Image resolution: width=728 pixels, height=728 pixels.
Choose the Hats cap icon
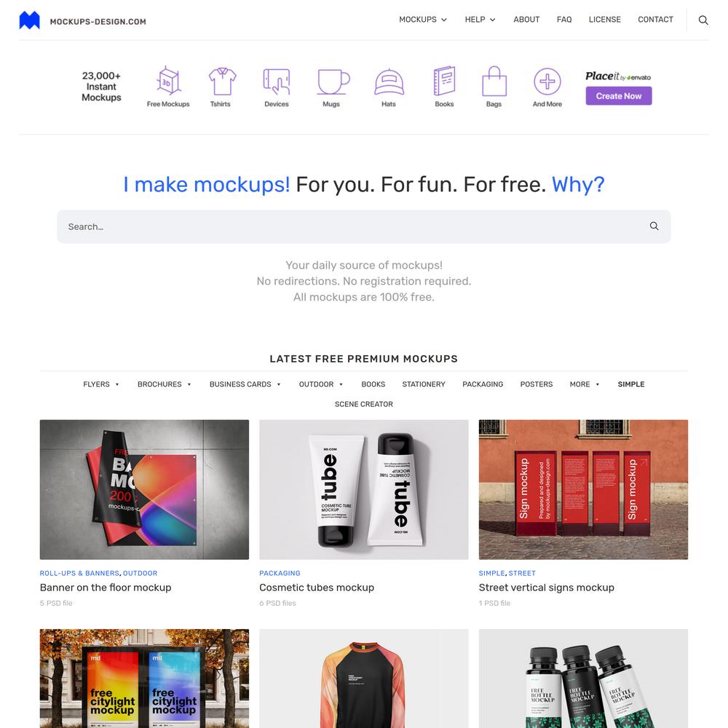tap(389, 82)
